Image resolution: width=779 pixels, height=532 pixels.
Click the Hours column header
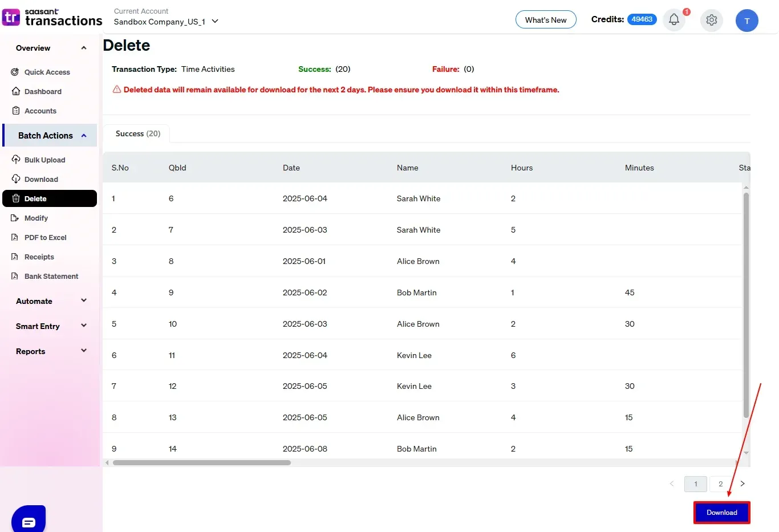tap(522, 168)
